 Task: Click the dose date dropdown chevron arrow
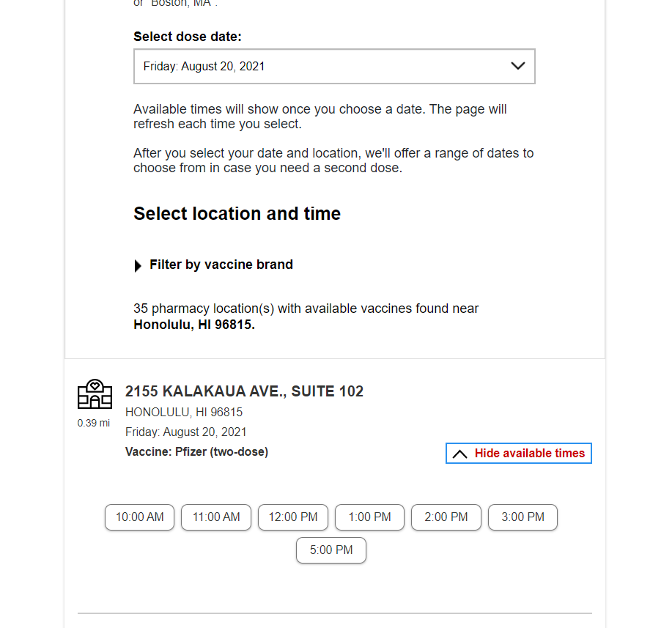tap(517, 66)
